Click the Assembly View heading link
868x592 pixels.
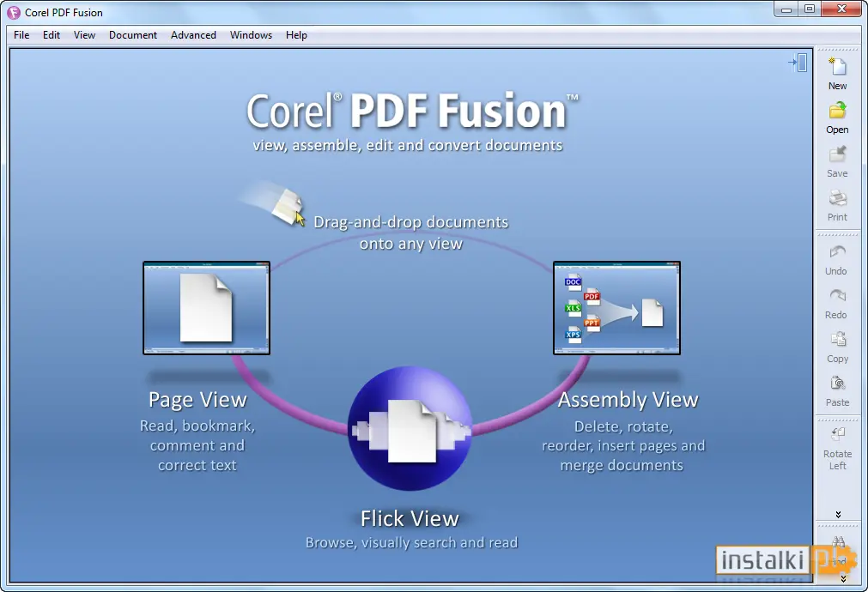(x=628, y=400)
